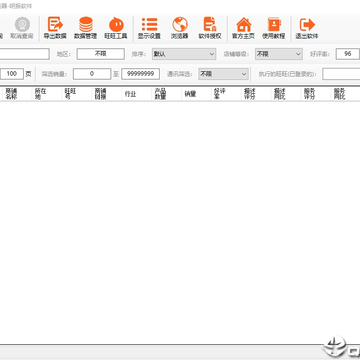Click the 导出数据 export data icon
This screenshot has width=360, height=360.
click(x=55, y=28)
